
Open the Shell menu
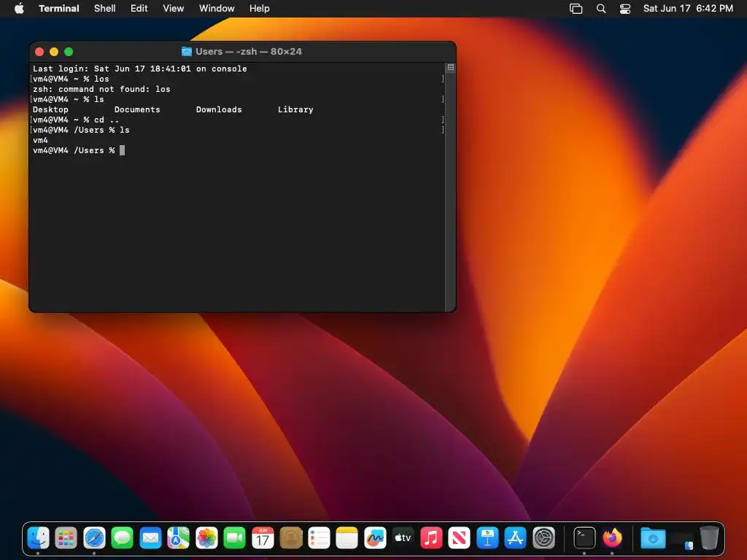(105, 8)
